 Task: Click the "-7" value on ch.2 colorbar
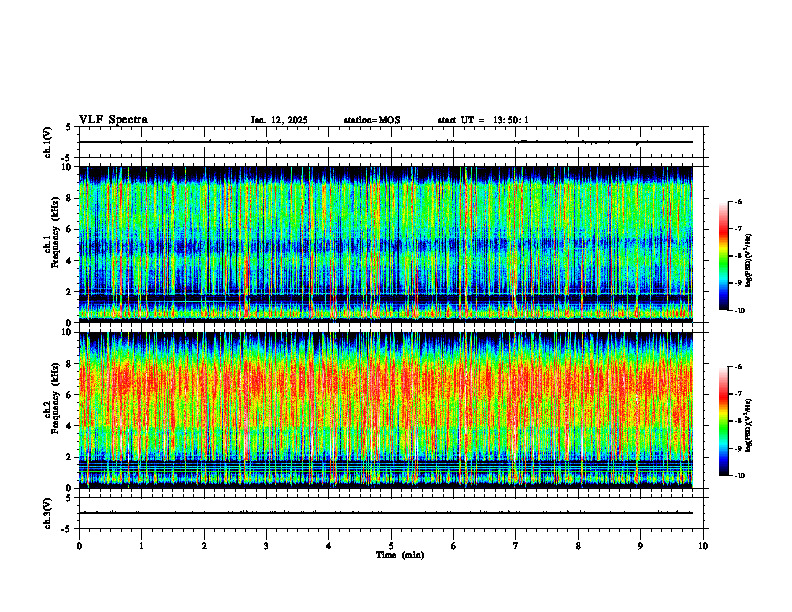pos(738,394)
